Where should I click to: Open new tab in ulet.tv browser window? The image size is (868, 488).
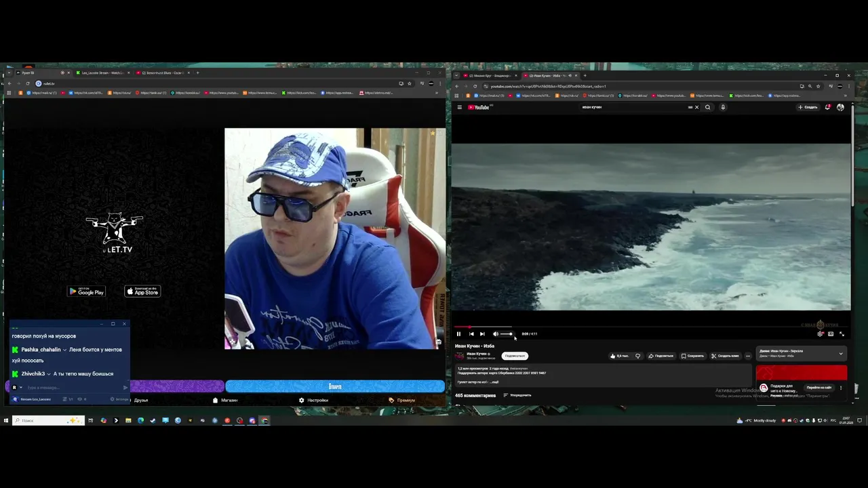pyautogui.click(x=198, y=73)
